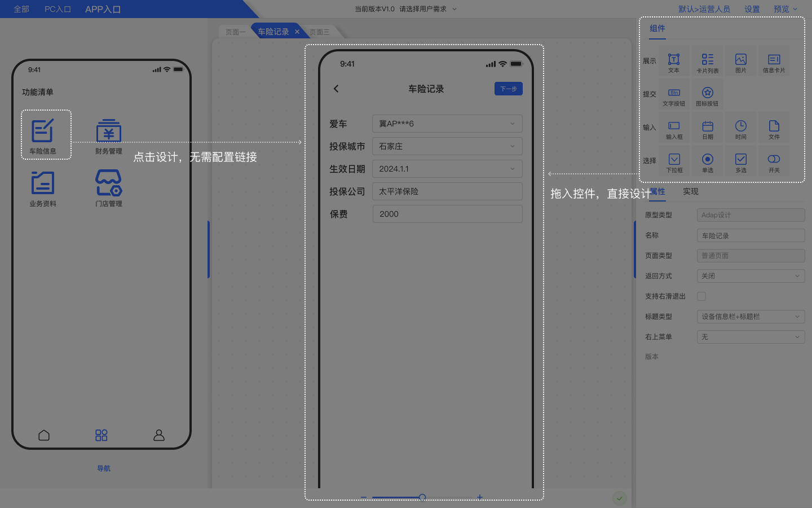Expand the 投保城市 dropdown showing 石家庄
Viewport: 812px width, 508px height.
[x=447, y=146]
